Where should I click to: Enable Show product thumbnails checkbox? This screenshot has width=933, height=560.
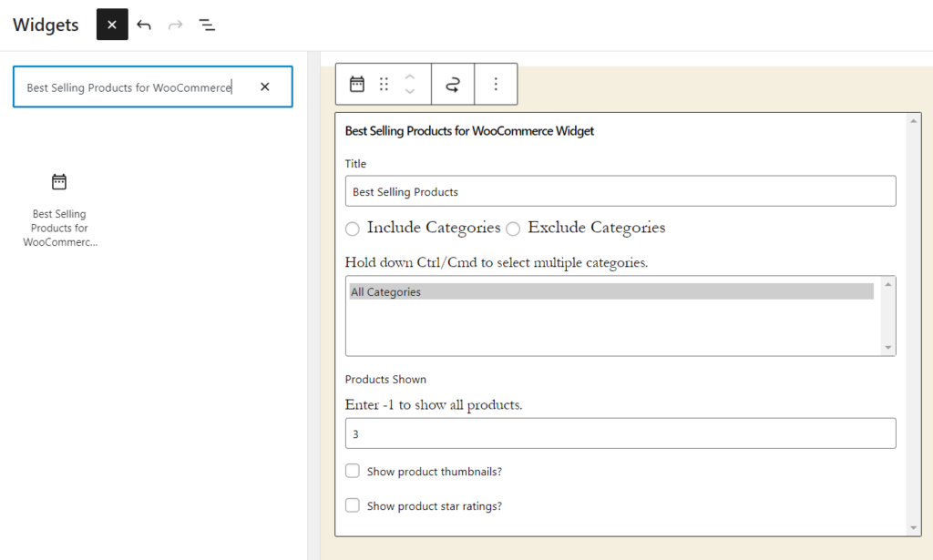tap(353, 471)
